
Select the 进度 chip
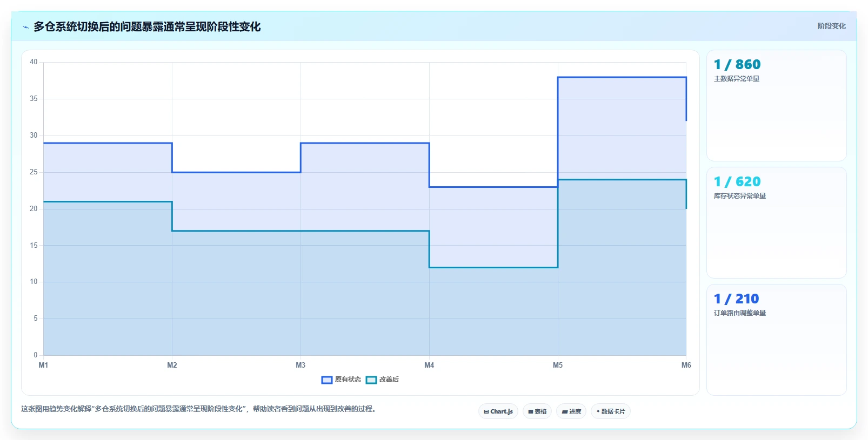point(571,411)
